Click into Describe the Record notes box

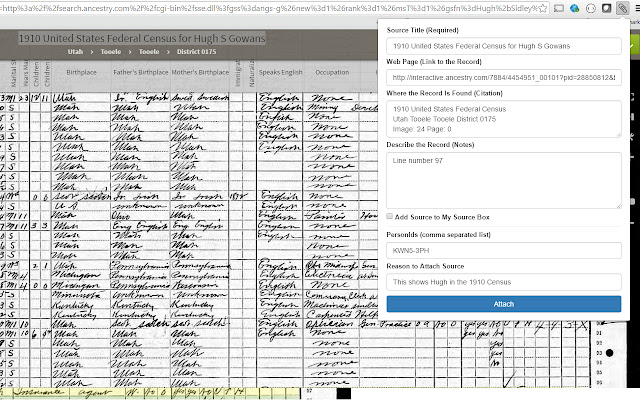point(504,180)
